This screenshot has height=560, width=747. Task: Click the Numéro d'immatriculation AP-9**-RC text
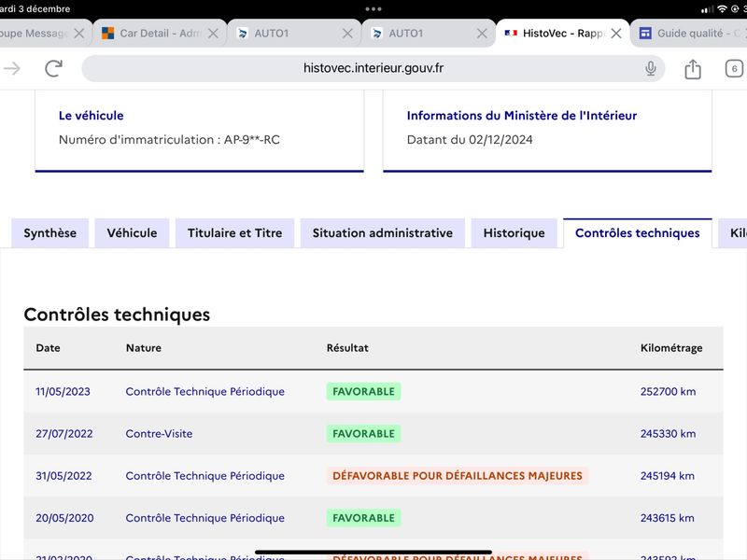pos(169,139)
